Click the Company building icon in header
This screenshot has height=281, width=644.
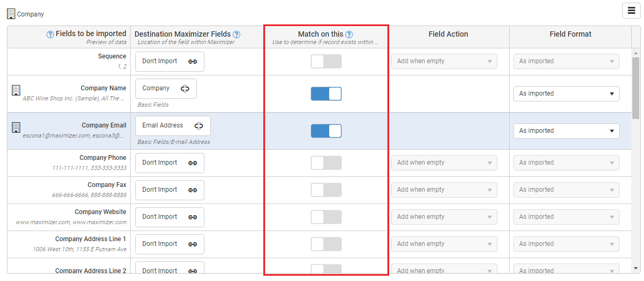point(11,14)
